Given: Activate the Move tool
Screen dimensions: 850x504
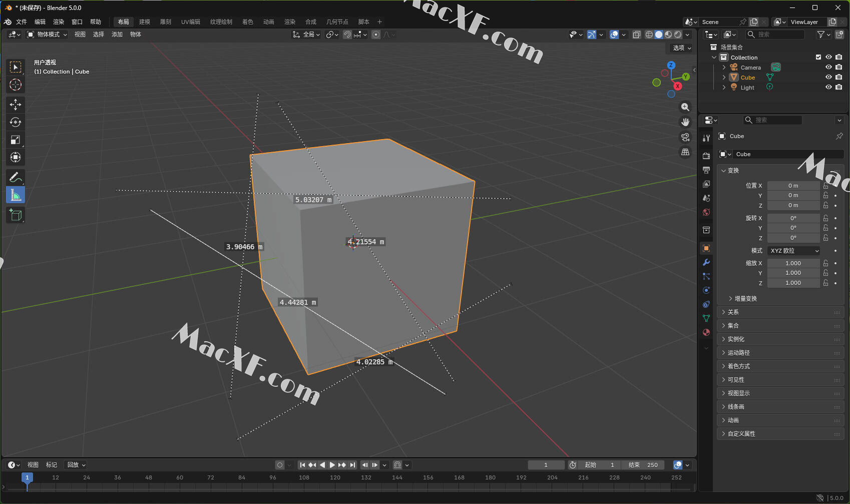Looking at the screenshot, I should (x=16, y=104).
